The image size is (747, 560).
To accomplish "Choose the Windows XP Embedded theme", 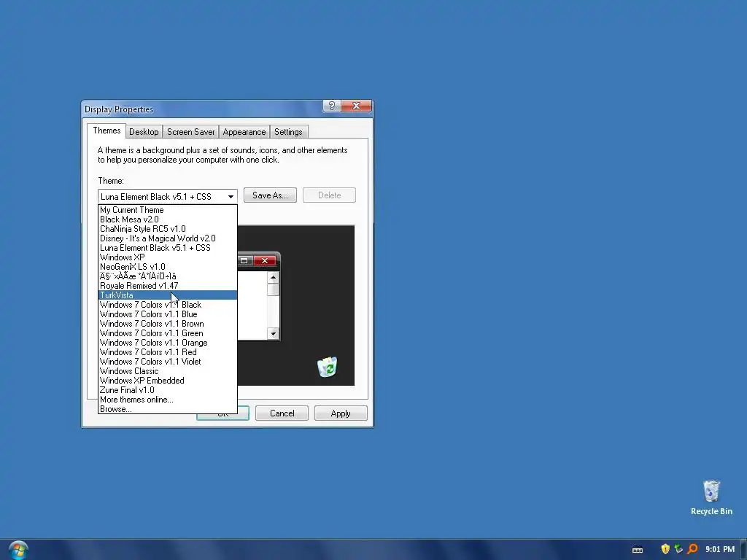I will click(x=168, y=381).
